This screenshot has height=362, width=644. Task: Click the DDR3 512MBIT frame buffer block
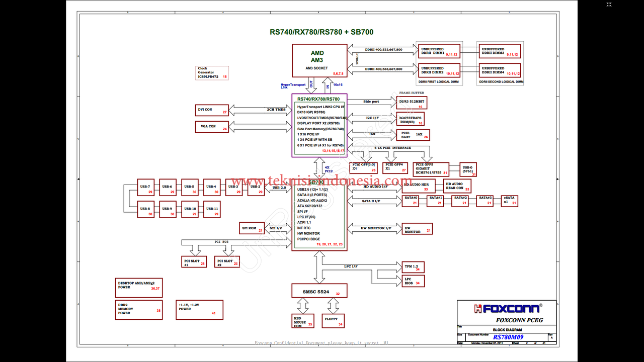pos(412,103)
